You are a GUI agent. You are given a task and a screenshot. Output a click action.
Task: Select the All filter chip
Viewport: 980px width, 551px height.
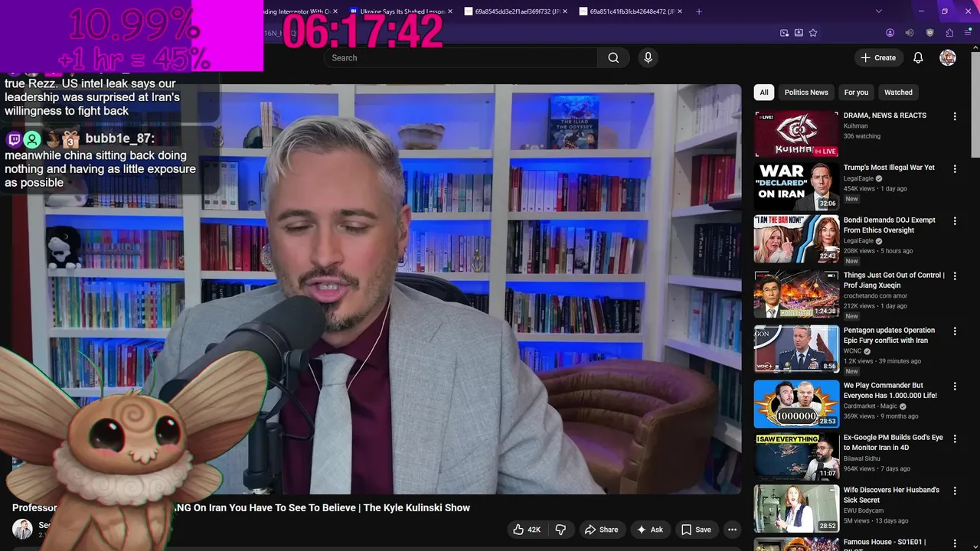tap(763, 92)
